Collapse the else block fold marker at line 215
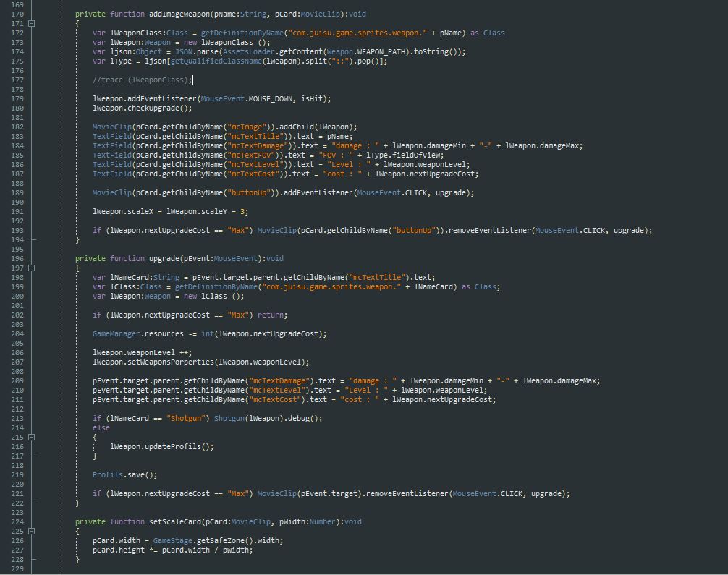 click(x=32, y=437)
